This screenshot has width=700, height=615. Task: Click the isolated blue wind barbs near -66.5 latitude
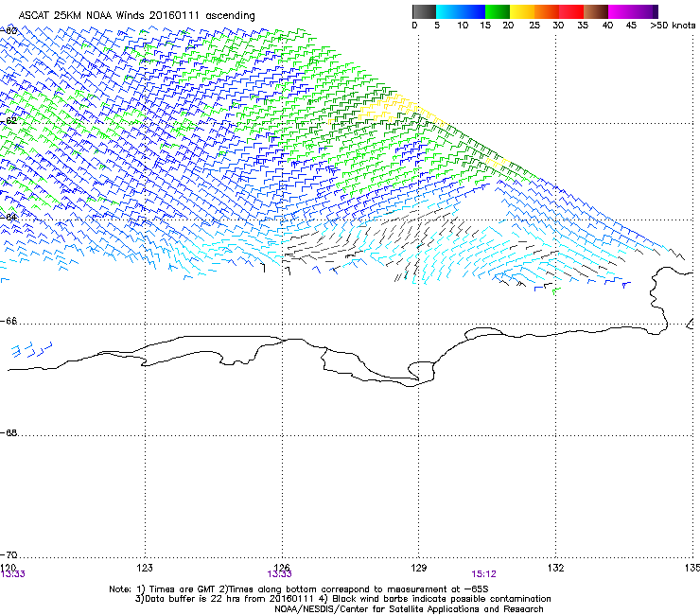[30, 349]
